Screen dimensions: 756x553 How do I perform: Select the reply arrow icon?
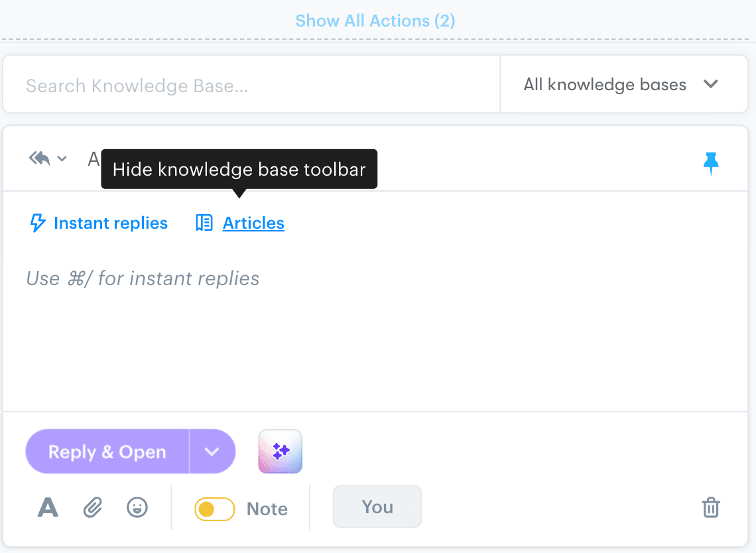click(38, 158)
